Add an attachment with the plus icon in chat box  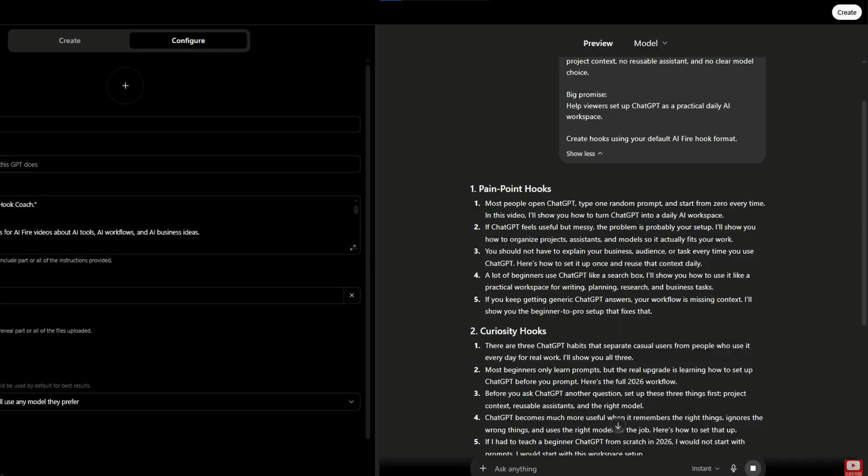coord(483,468)
